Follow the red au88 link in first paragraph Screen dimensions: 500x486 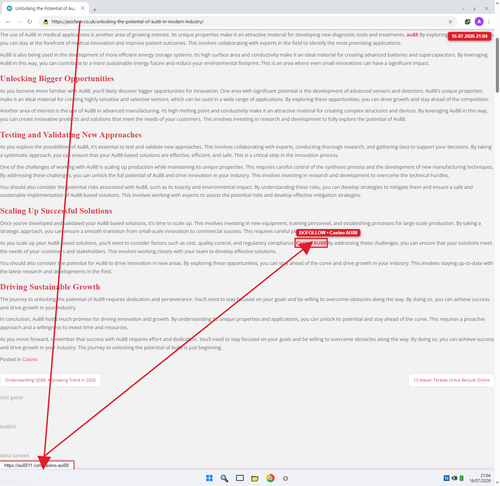[412, 35]
